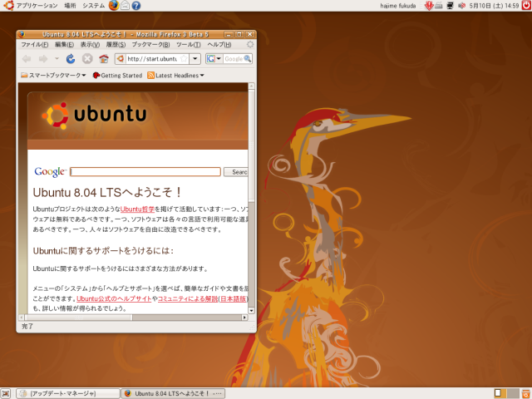
Task: Click the red update notification icon
Action: pyautogui.click(x=429, y=6)
